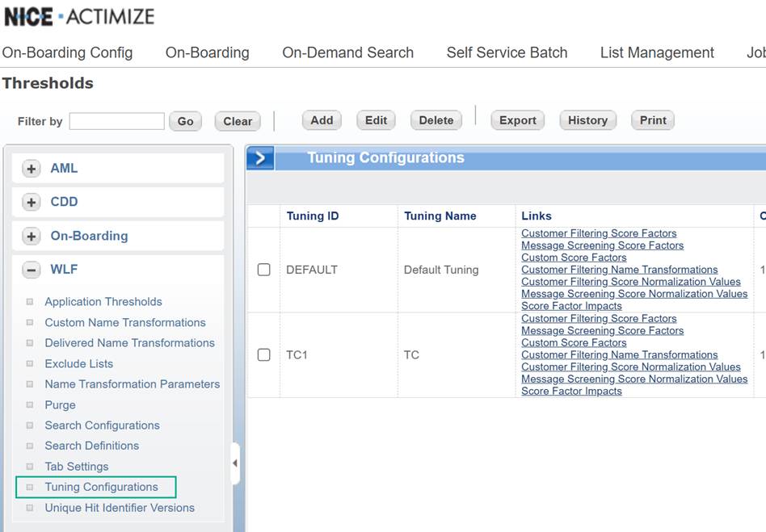Sort by the Tuning ID column header
This screenshot has width=766, height=532.
coord(313,216)
